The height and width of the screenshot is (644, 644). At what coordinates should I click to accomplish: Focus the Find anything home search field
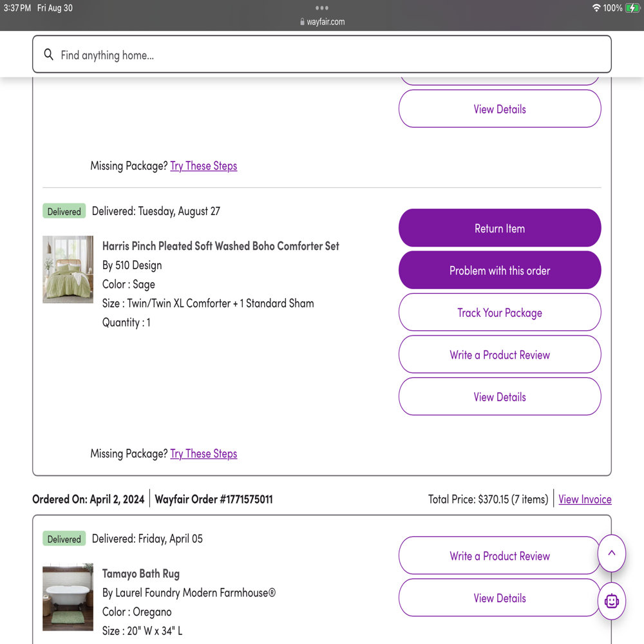322,54
